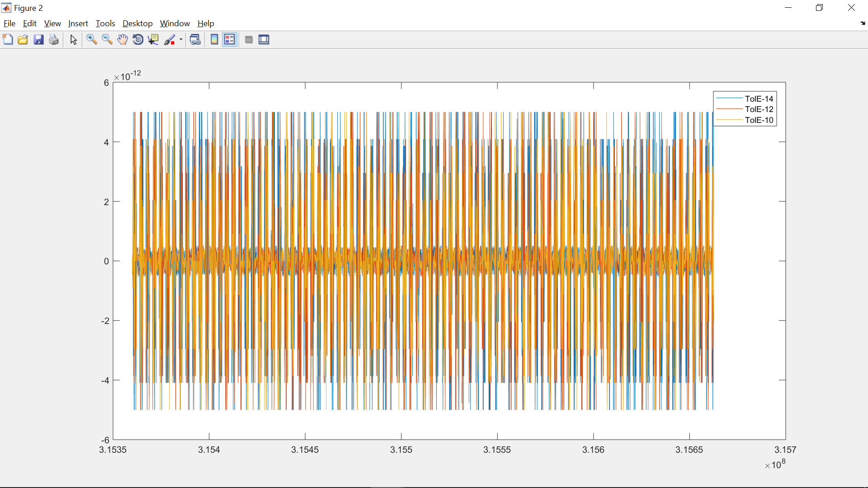Open the Tools menu
Viewport: 868px width, 488px height.
[105, 23]
